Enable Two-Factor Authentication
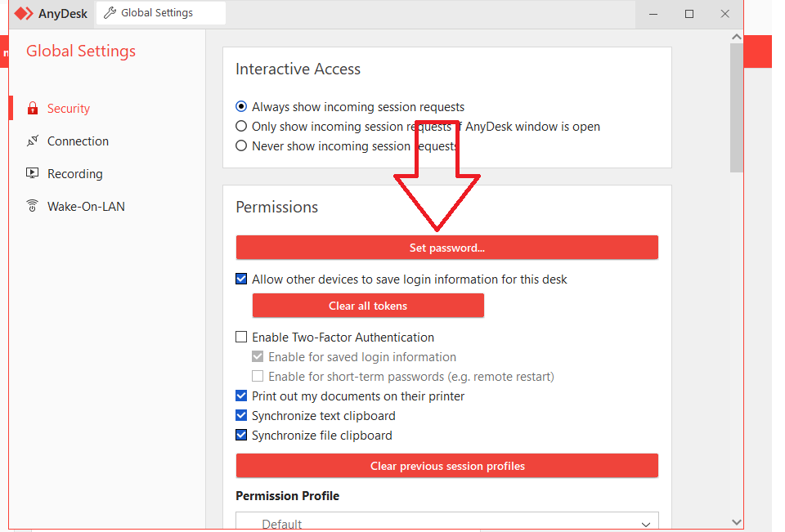The height and width of the screenshot is (532, 785). point(241,337)
